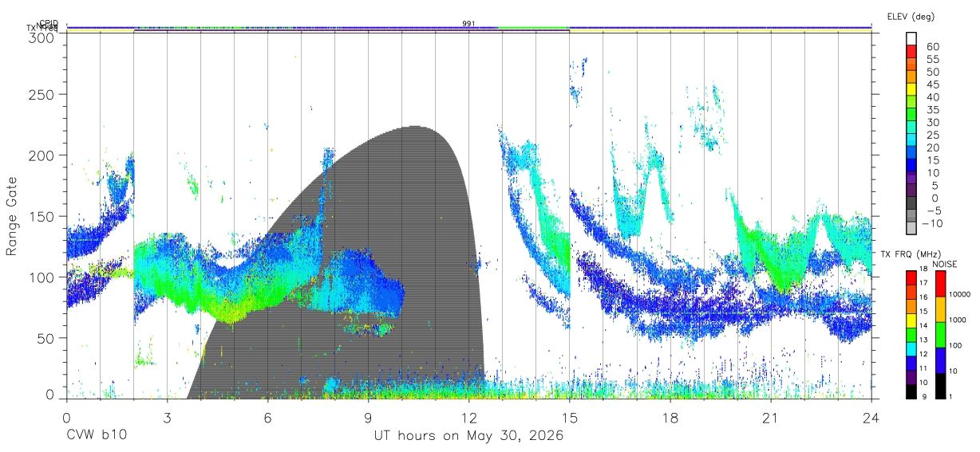Click the '9' UT hour axis tick label
Image resolution: width=980 pixels, height=452 pixels.
[368, 417]
